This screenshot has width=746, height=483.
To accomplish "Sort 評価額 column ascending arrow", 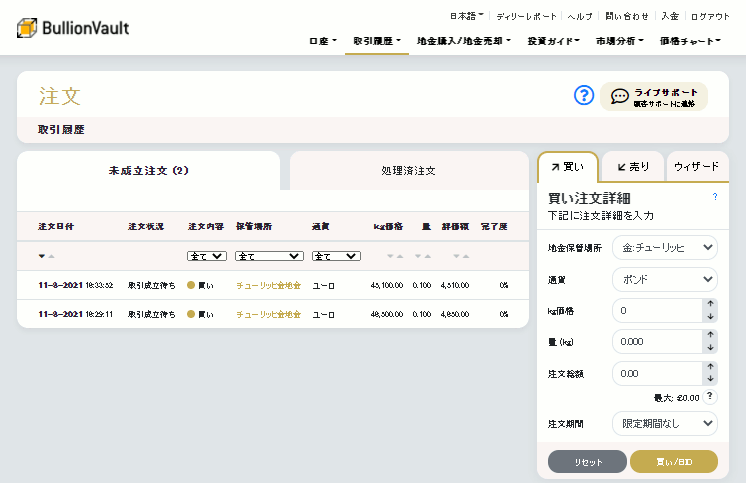I will [466, 256].
